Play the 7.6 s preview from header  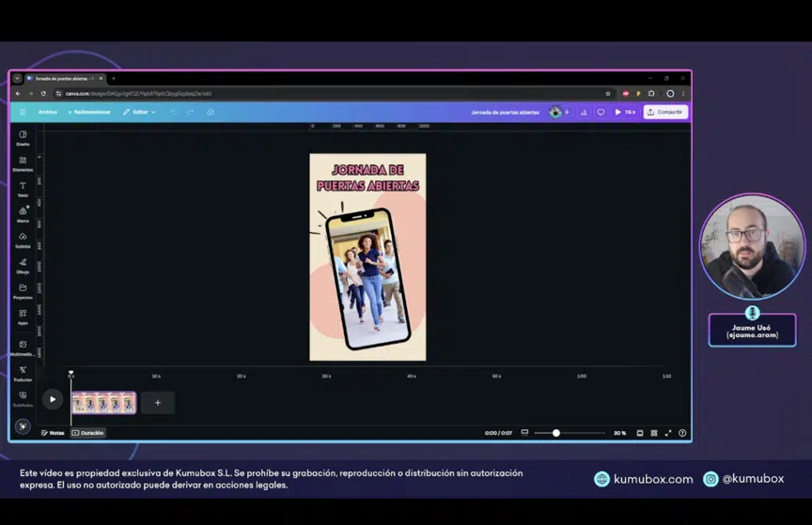click(625, 112)
